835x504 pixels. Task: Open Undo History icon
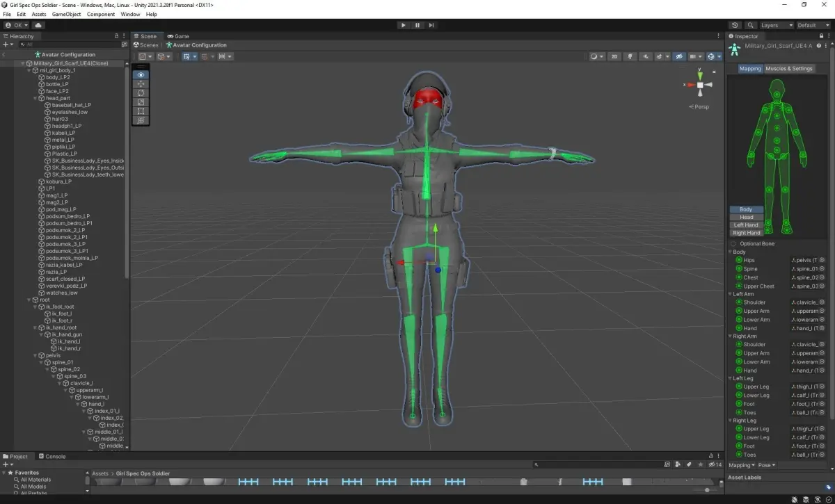(x=735, y=25)
